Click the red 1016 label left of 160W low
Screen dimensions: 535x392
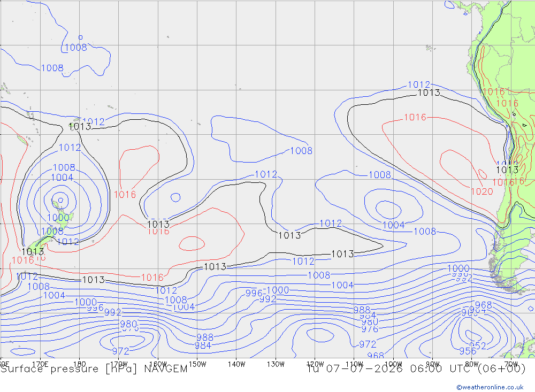click(x=125, y=195)
